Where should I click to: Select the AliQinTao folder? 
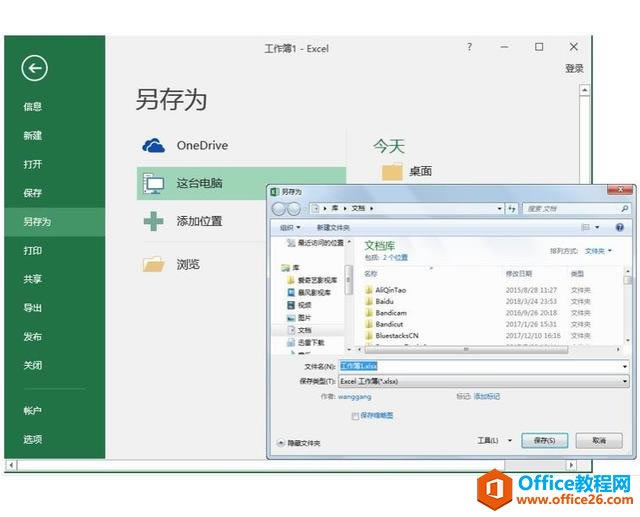coord(386,290)
